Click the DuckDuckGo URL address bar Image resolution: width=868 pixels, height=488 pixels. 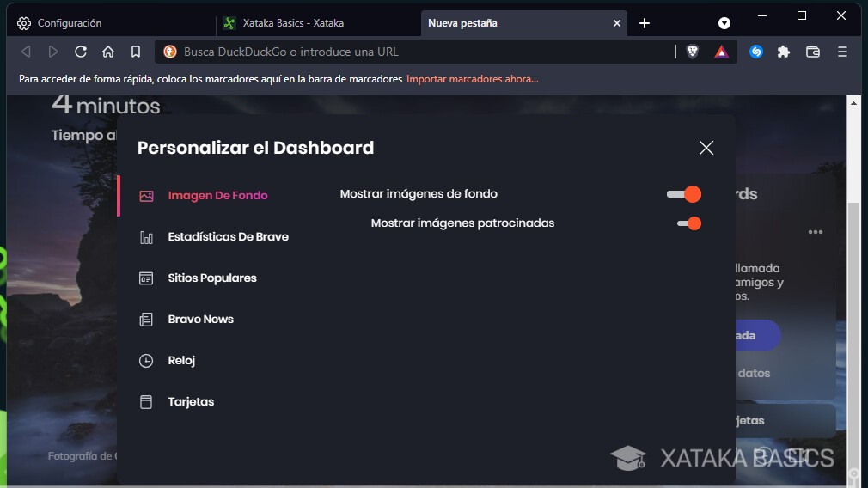413,52
